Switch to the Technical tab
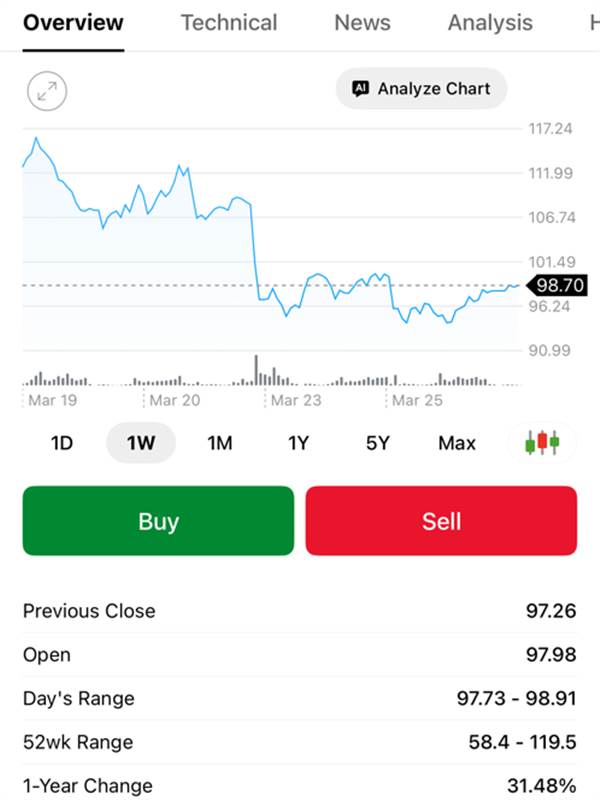The width and height of the screenshot is (600, 800). tap(230, 22)
